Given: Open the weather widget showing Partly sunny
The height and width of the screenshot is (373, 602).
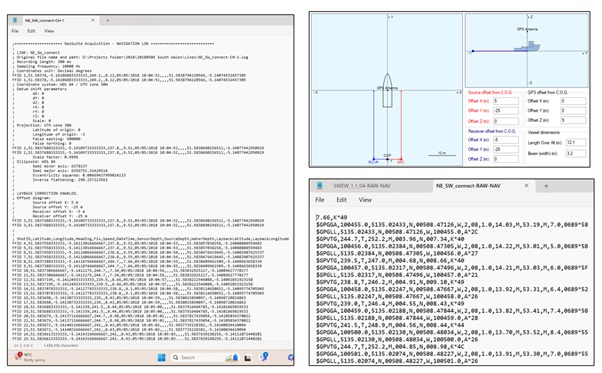Looking at the screenshot, I should (x=30, y=357).
